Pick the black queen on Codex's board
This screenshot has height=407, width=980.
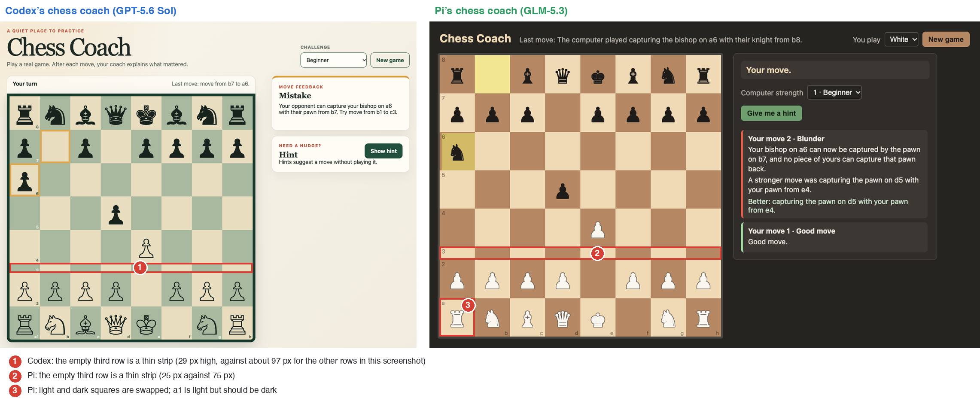coord(116,115)
